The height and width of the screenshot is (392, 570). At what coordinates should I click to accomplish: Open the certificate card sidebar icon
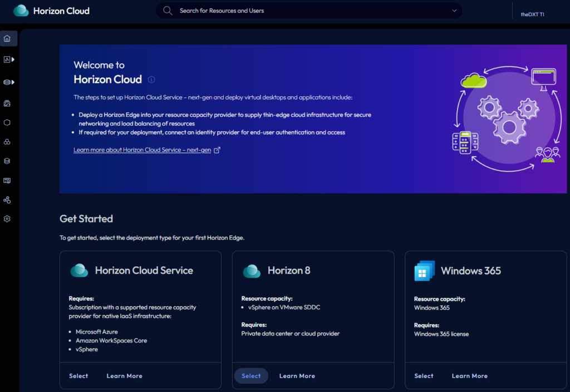click(x=7, y=180)
